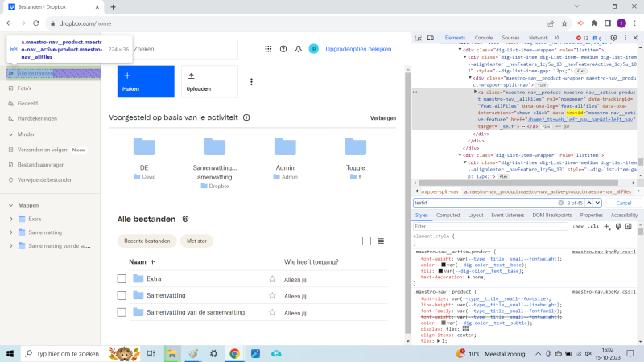The image size is (644, 362).
Task: Filter by Recente bestanden
Action: (147, 241)
